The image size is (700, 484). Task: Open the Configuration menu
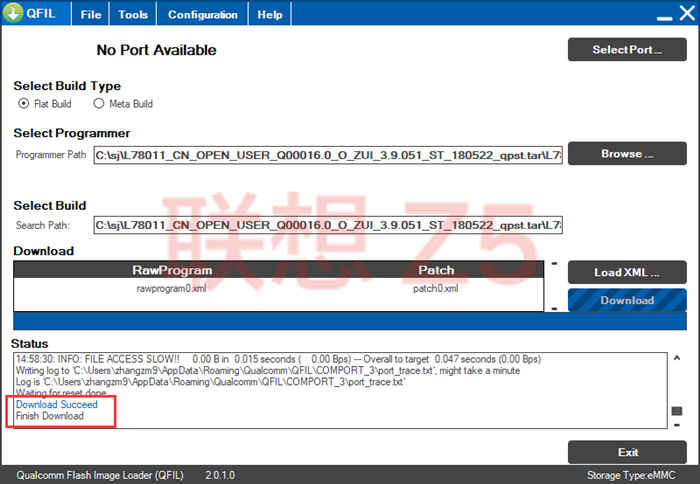(203, 14)
